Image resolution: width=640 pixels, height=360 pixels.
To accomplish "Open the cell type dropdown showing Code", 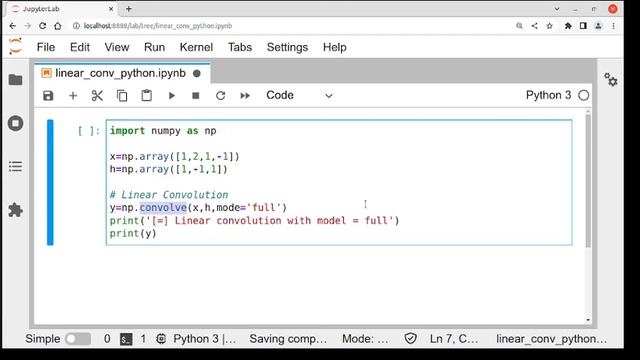I will tap(299, 96).
